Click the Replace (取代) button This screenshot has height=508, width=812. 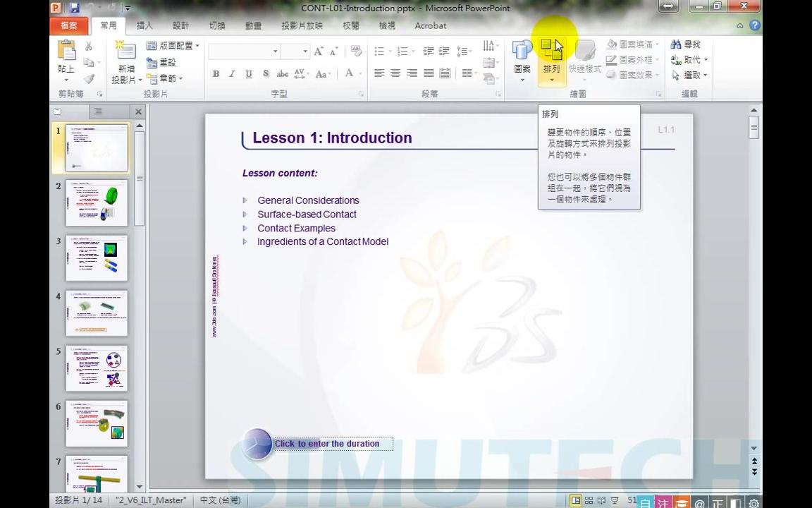(689, 59)
